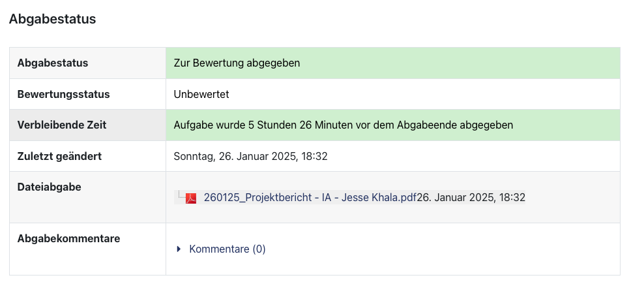This screenshot has width=644, height=284.
Task: Select the Abgabekommentare row label
Action: click(68, 238)
